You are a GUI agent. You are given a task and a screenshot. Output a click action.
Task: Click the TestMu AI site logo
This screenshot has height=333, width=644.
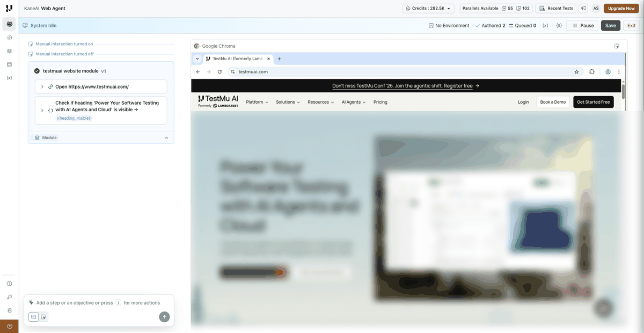[x=219, y=101]
